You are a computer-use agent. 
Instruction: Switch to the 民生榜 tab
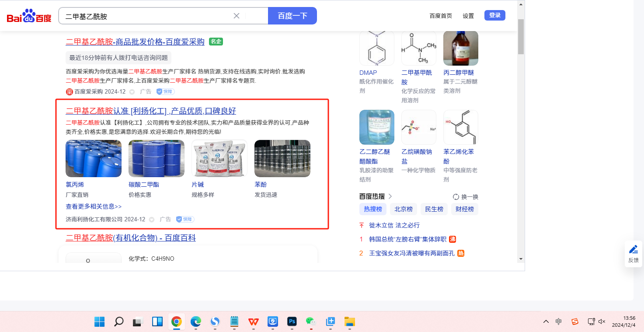[434, 209]
